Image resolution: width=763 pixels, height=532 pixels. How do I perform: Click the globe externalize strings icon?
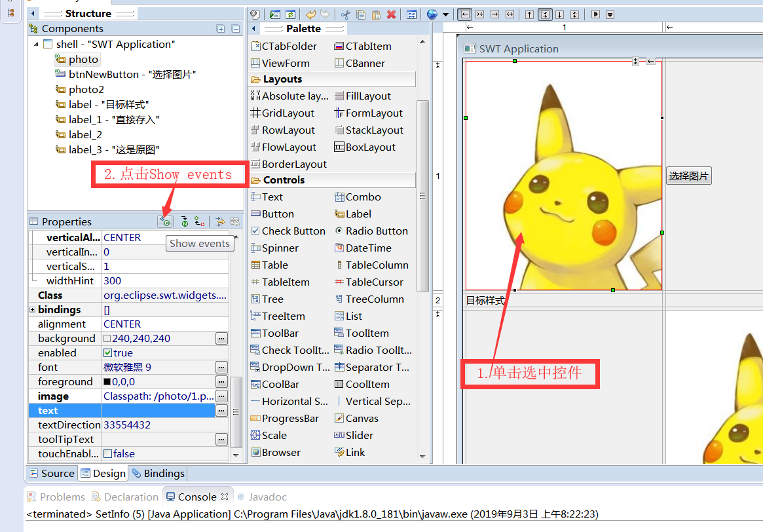[432, 14]
